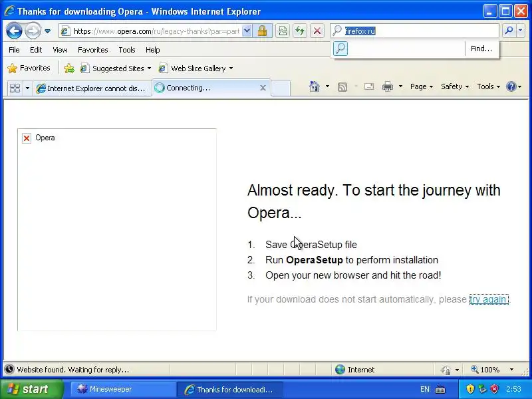Open the File menu
The height and width of the screenshot is (399, 532).
pos(14,50)
